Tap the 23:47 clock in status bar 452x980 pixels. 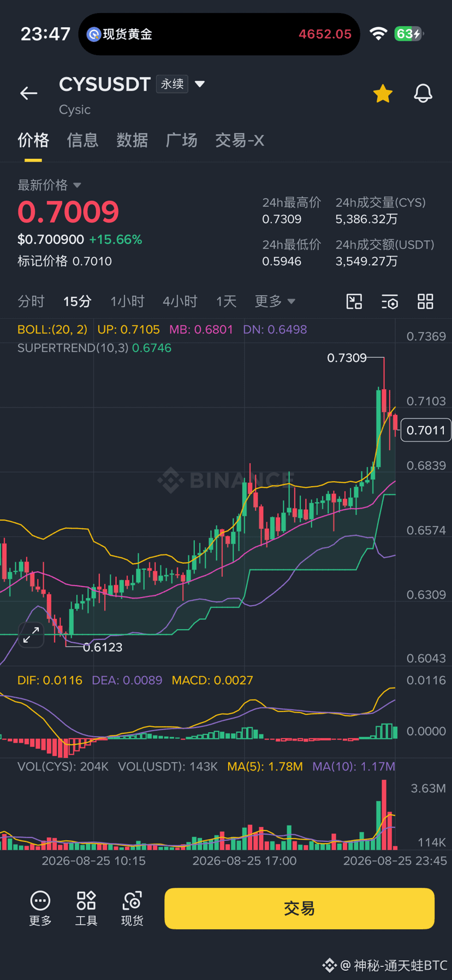click(45, 34)
